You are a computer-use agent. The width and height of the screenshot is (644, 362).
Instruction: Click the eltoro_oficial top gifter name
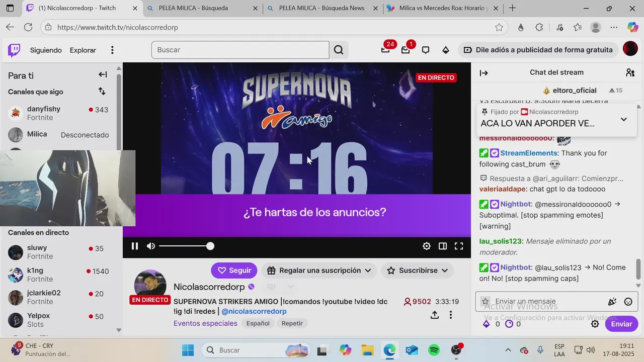coord(575,90)
